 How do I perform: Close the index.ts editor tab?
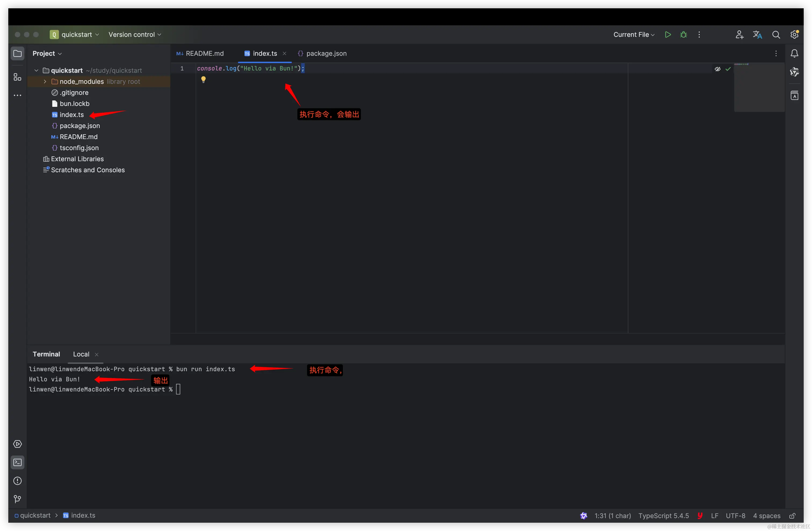284,53
